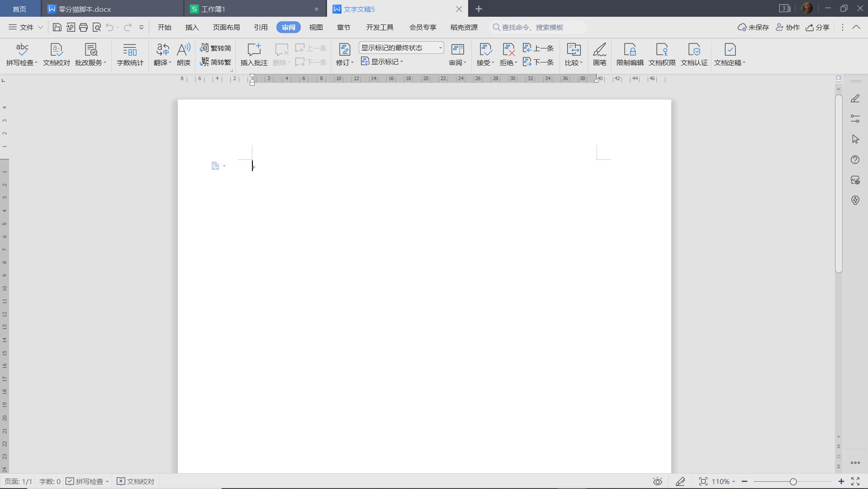Open Document Proofreading (文档校对) in ribbon
Viewport: 868px width, 489px height.
pos(57,54)
